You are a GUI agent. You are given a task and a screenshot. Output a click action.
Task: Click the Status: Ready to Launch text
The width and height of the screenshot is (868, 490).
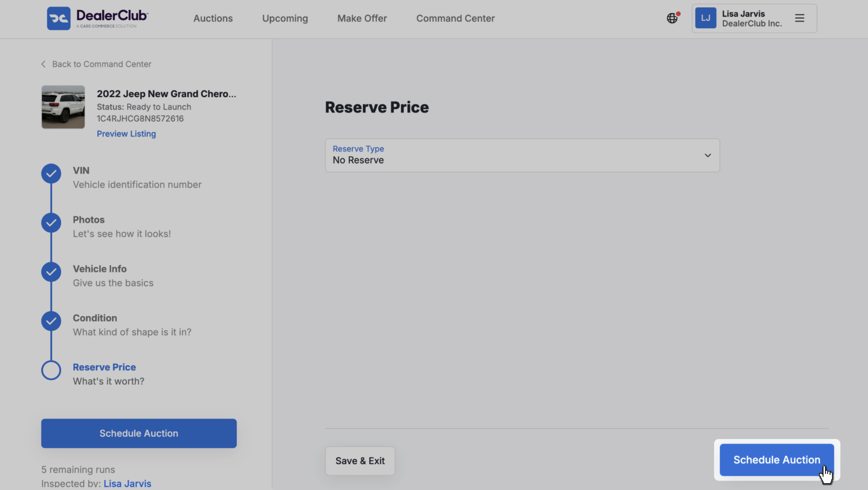(144, 107)
